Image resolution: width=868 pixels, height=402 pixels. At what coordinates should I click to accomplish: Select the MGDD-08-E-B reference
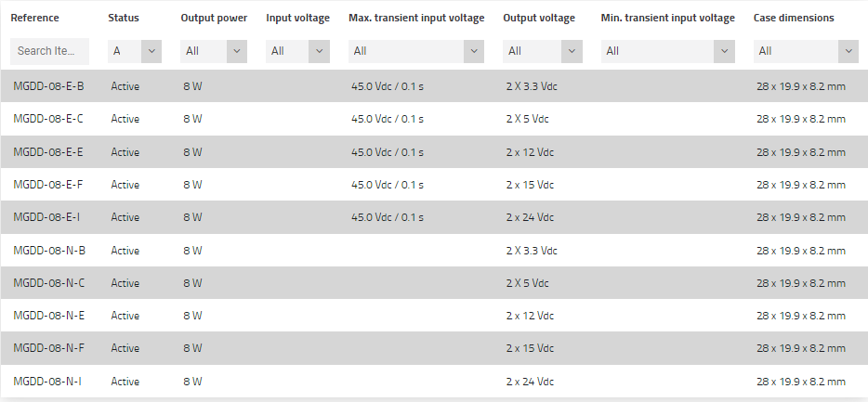[49, 86]
